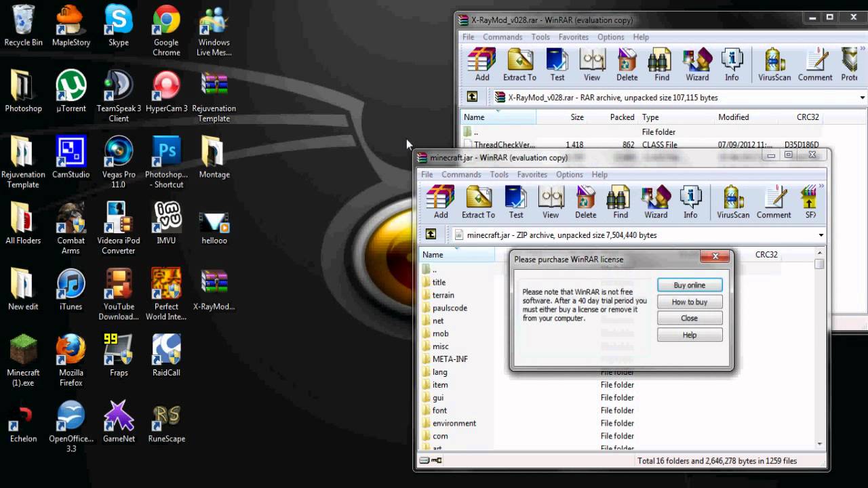Image resolution: width=868 pixels, height=488 pixels.
Task: Select Vegas Pro 11.0 desktop icon
Action: tap(119, 162)
